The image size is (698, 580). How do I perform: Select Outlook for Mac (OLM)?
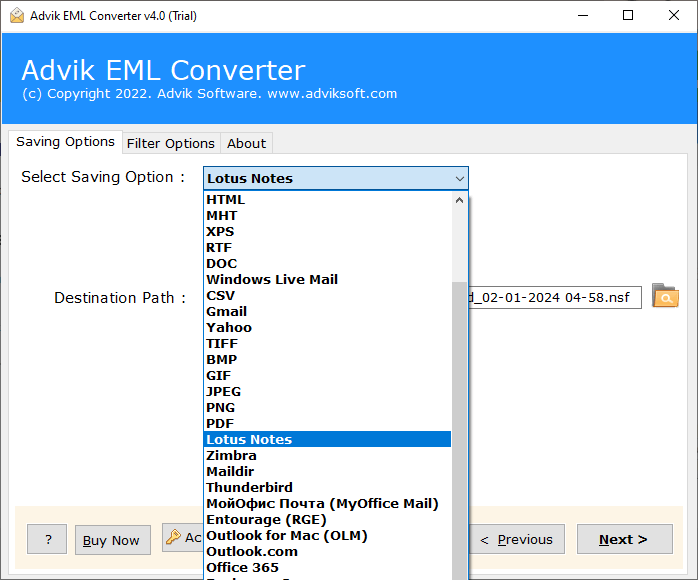[327, 535]
